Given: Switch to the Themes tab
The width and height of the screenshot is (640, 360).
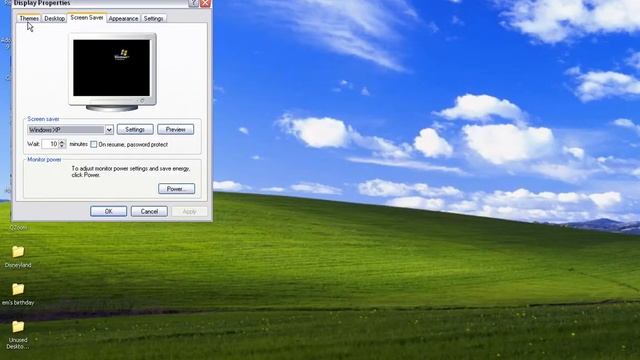Looking at the screenshot, I should [29, 18].
